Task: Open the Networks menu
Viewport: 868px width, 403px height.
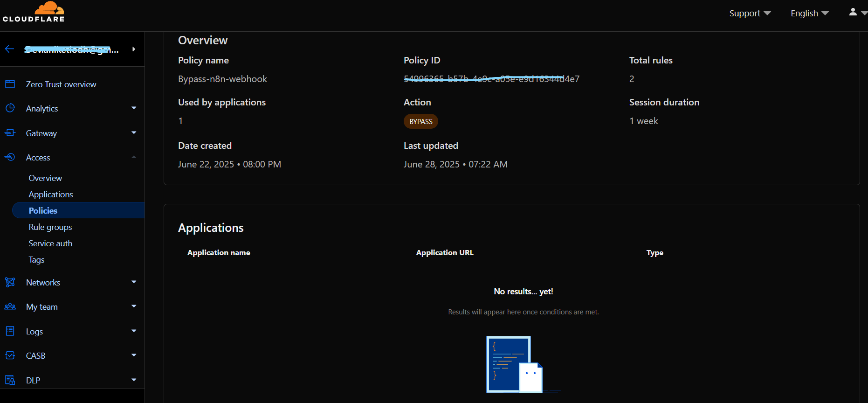Action: (43, 282)
